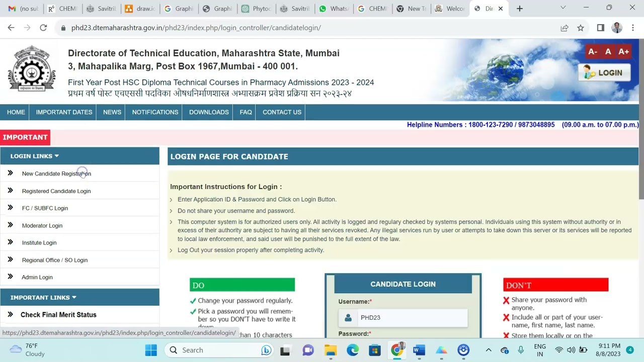Open Microsoft Edge from taskbar
Image resolution: width=644 pixels, height=362 pixels.
[x=353, y=350]
